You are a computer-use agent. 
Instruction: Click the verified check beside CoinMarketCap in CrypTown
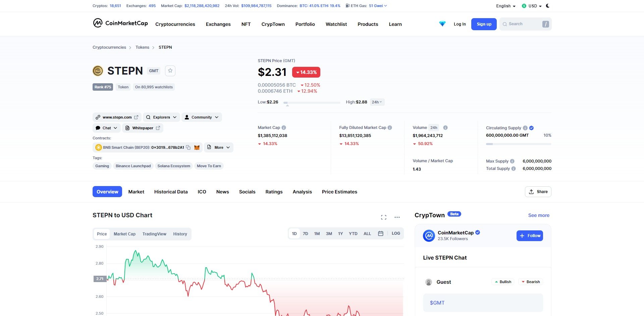click(478, 232)
